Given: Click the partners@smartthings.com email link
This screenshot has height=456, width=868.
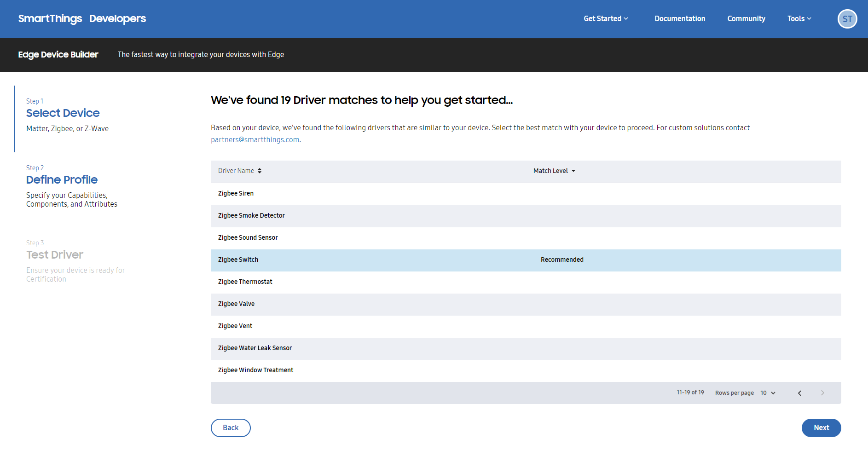Looking at the screenshot, I should pyautogui.click(x=255, y=139).
